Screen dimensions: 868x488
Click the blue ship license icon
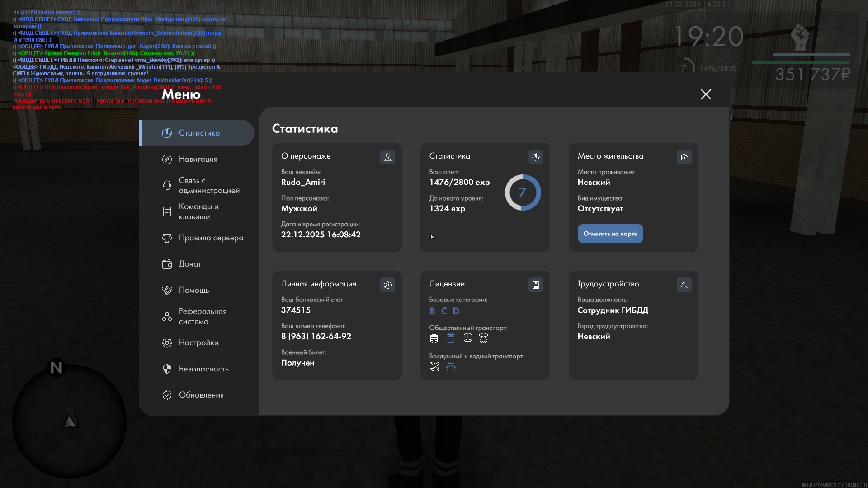pos(451,367)
